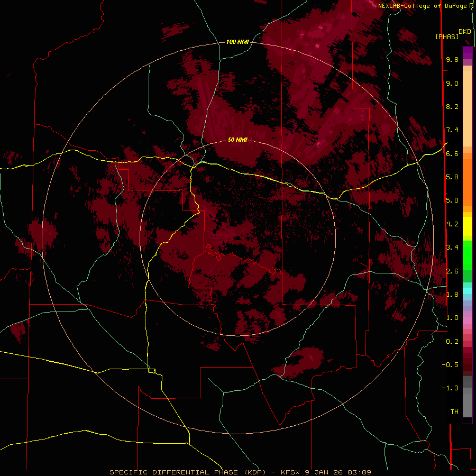
Task: Select the 0.2 value on the color scale
Action: click(x=452, y=342)
